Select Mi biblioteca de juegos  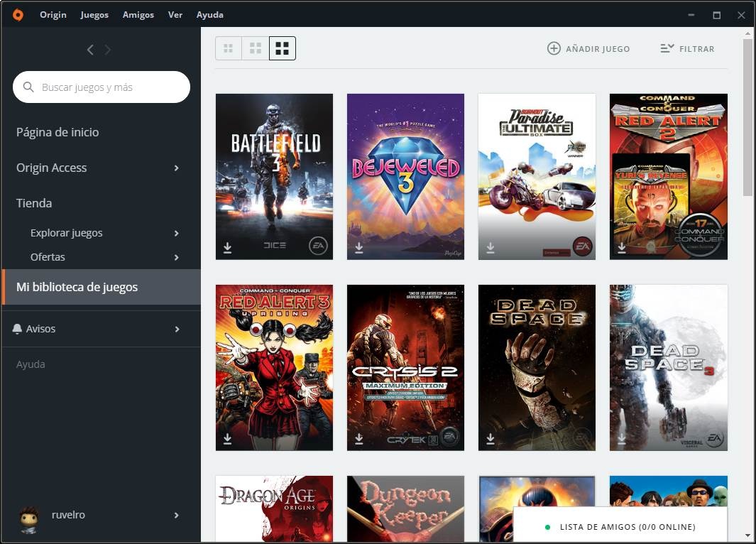pos(102,287)
